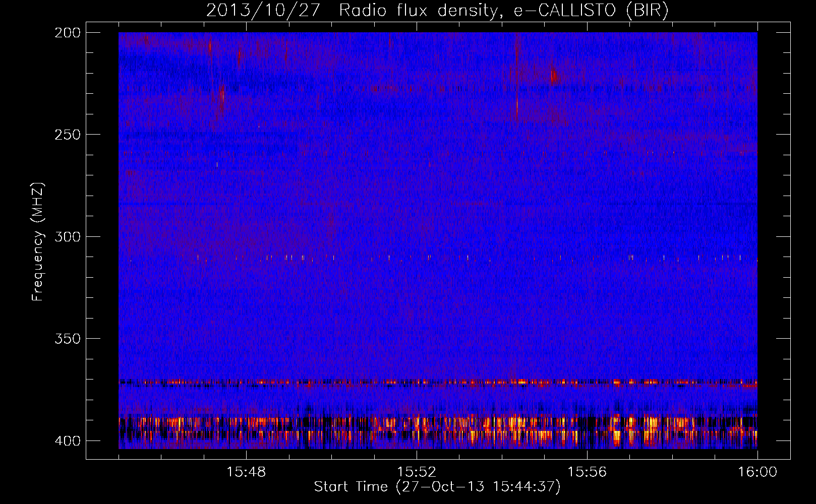This screenshot has height=504, width=816.
Task: Click the 200 frequency tick label
Action: [x=67, y=33]
